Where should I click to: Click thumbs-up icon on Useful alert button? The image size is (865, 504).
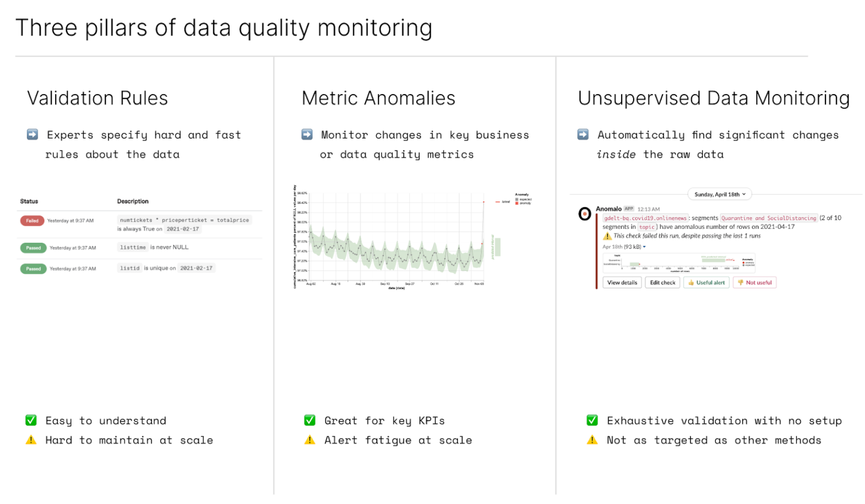(x=692, y=282)
